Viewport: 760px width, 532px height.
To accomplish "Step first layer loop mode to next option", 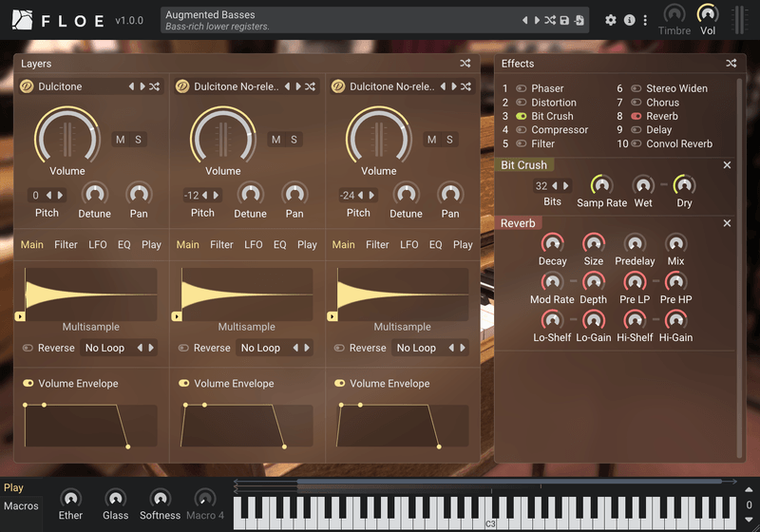I will pyautogui.click(x=151, y=348).
